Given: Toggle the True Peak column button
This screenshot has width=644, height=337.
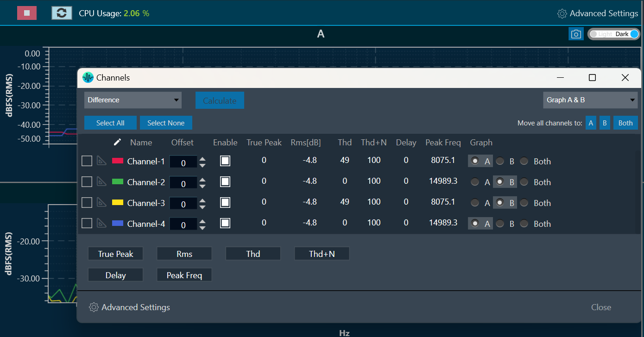Looking at the screenshot, I should click(x=115, y=254).
